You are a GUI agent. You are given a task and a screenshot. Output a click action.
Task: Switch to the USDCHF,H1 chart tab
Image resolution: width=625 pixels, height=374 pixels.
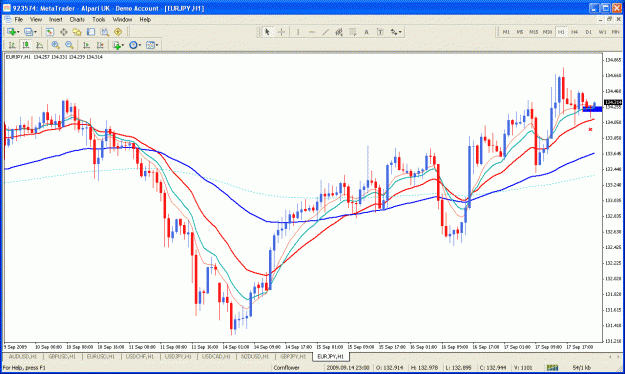point(140,356)
